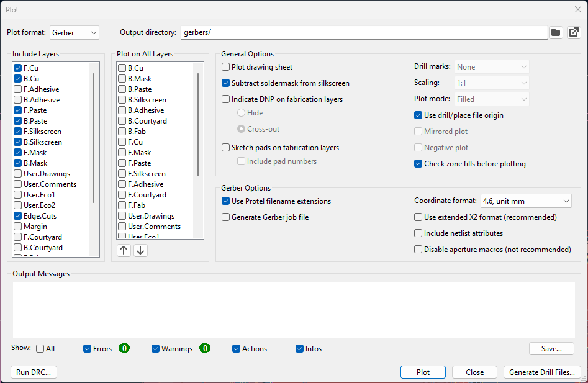Click the Run DRC button
The height and width of the screenshot is (383, 588).
pos(34,372)
